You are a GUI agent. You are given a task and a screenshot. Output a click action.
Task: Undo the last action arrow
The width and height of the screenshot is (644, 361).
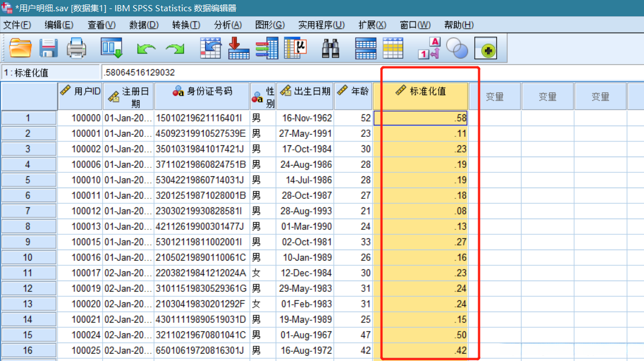[146, 49]
